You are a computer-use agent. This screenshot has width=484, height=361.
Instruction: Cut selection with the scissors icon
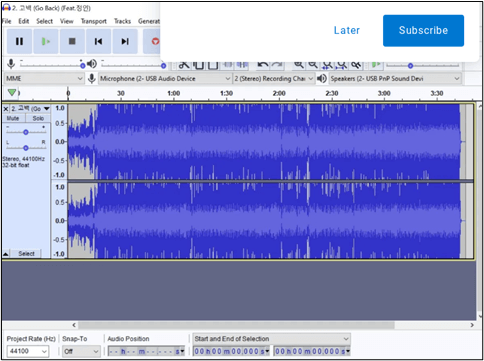[184, 65]
